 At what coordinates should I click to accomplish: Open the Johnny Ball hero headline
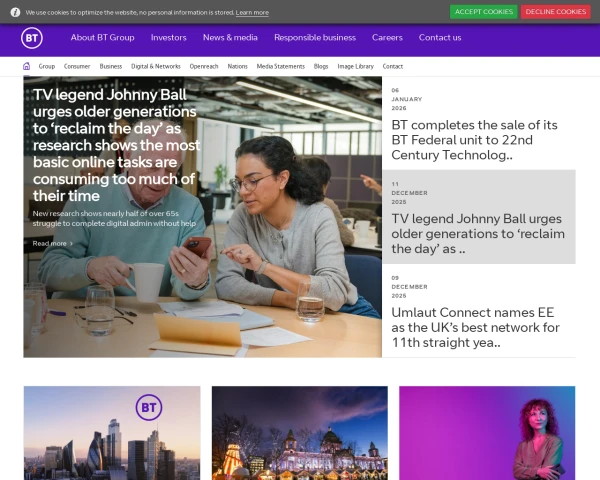116,145
